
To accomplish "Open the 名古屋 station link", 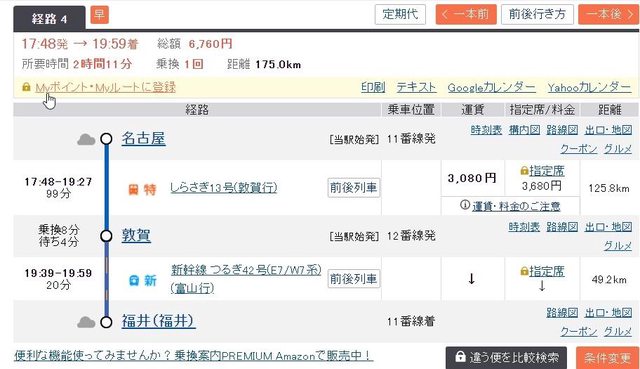I will tap(144, 139).
